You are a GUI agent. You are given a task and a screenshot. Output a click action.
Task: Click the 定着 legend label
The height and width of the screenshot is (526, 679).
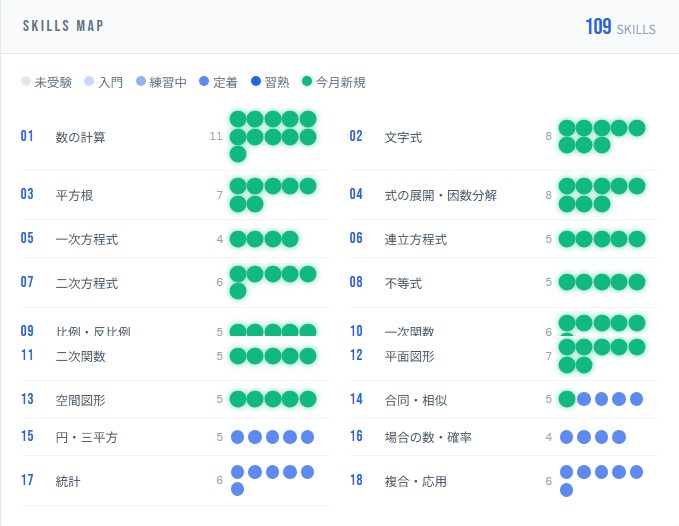[x=225, y=82]
